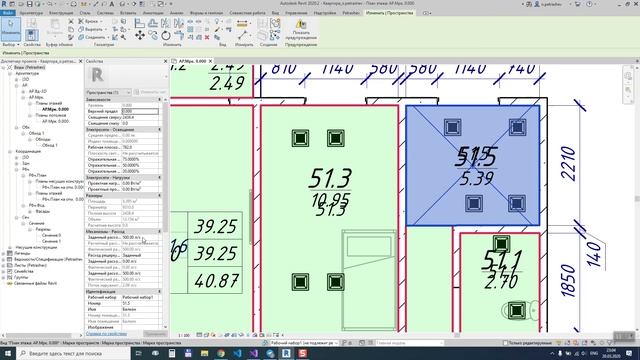Click the Верхний предел value field
The height and width of the screenshot is (360, 640).
140,111
